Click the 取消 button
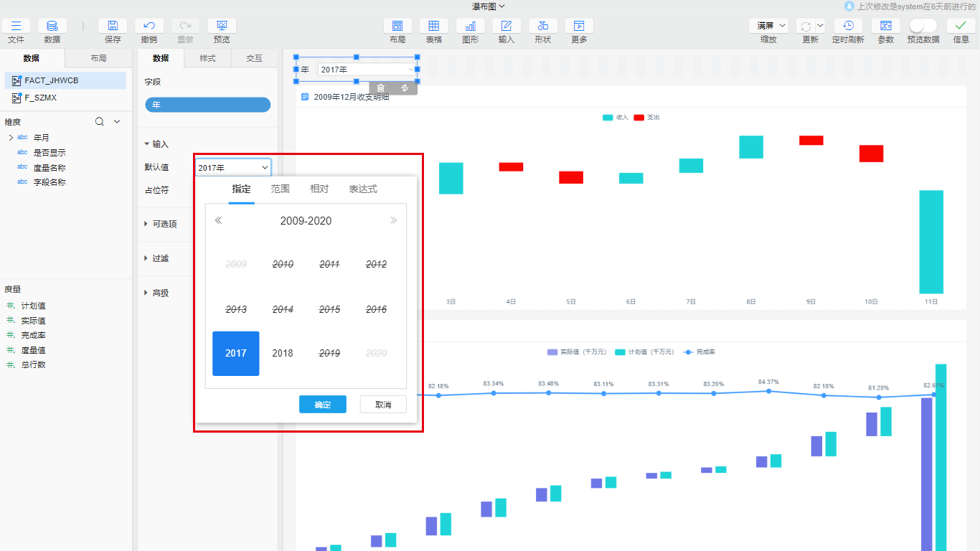 point(383,405)
